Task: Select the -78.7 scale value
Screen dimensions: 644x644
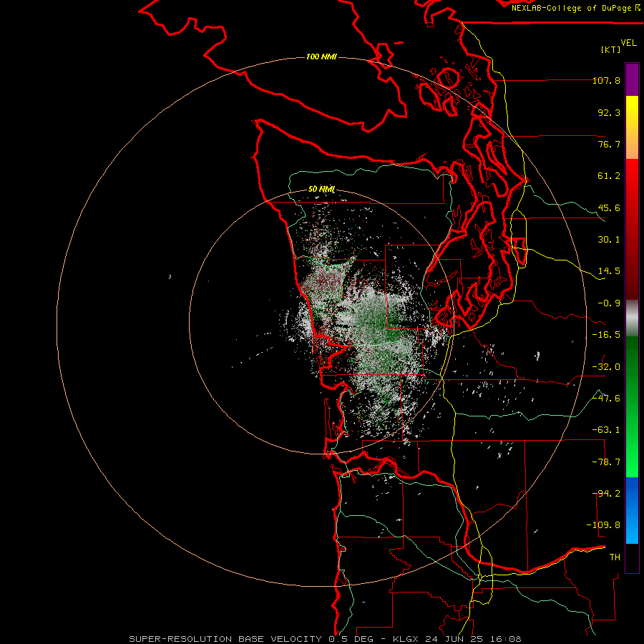Action: (x=606, y=462)
